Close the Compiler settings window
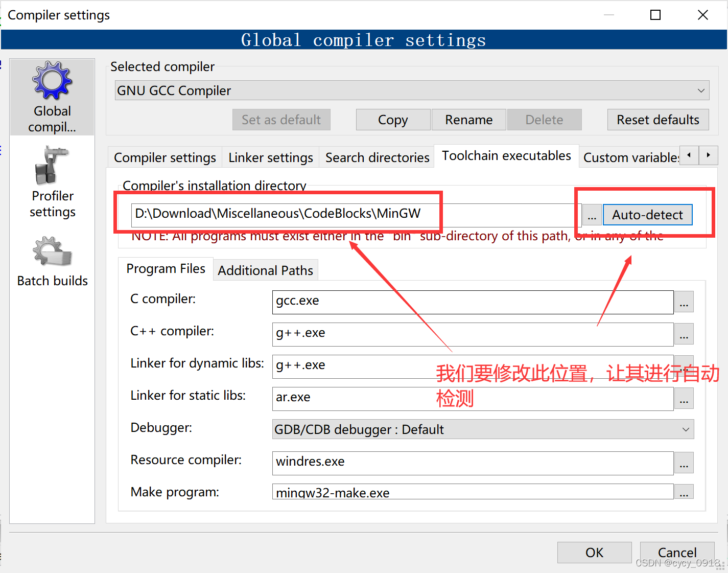The image size is (728, 573). coord(703,15)
